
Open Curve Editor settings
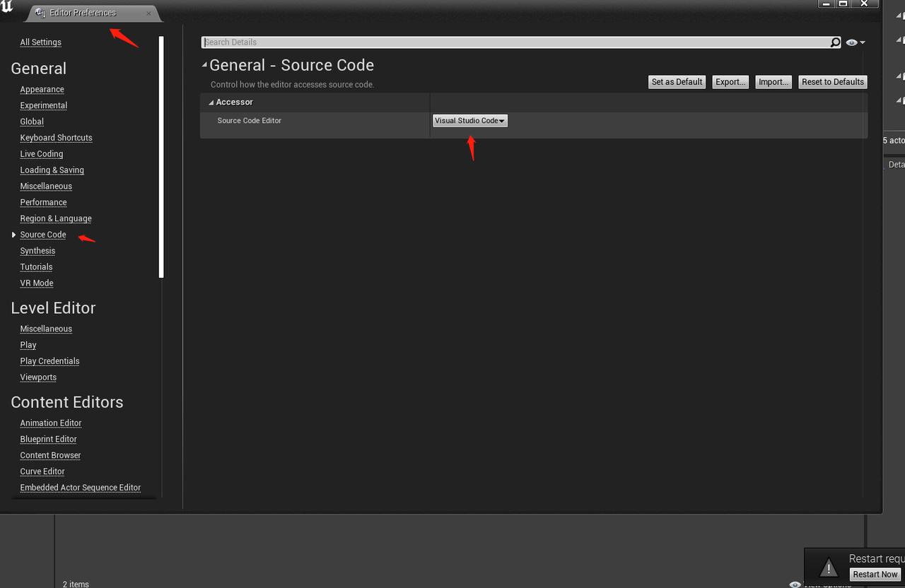coord(42,472)
